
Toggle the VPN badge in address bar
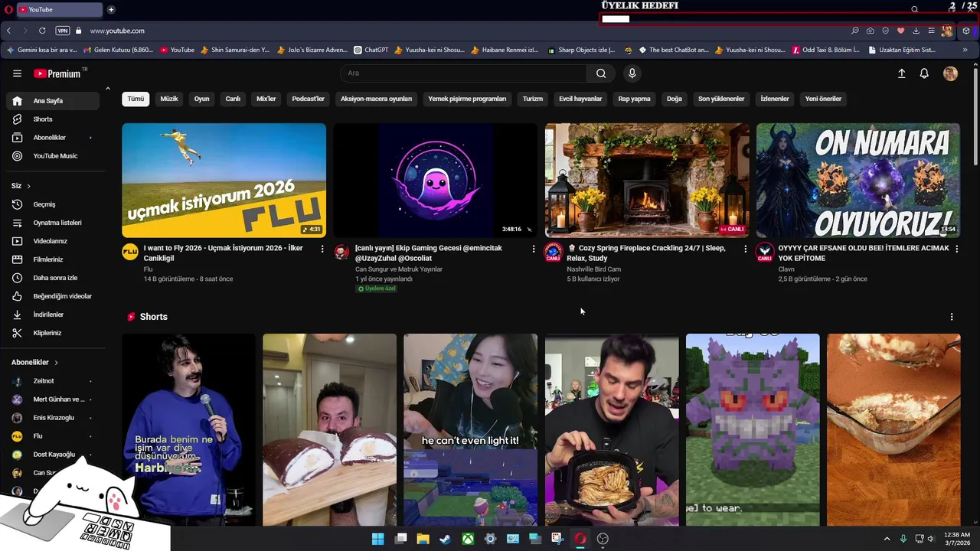coord(63,31)
